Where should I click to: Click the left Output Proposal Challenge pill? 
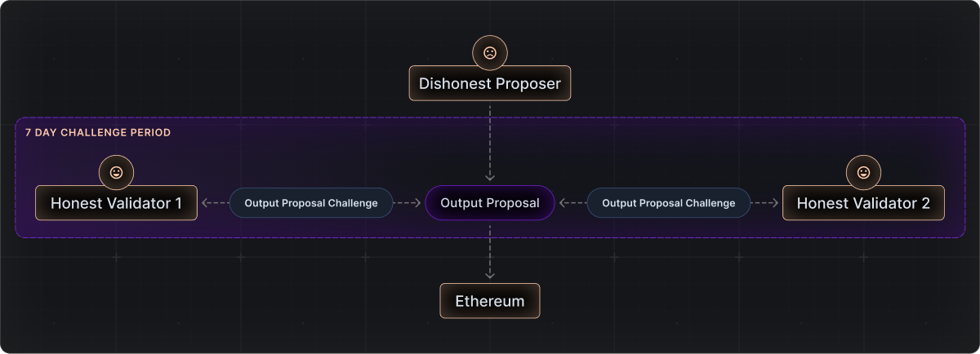click(x=311, y=203)
